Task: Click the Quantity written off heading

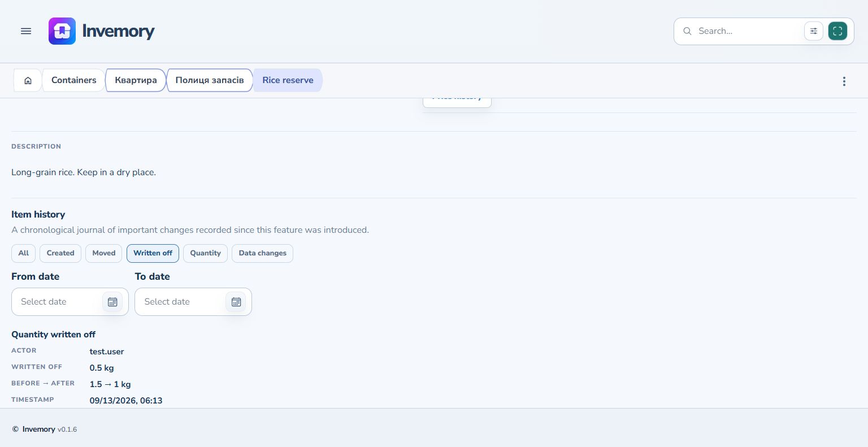Action: coord(54,335)
